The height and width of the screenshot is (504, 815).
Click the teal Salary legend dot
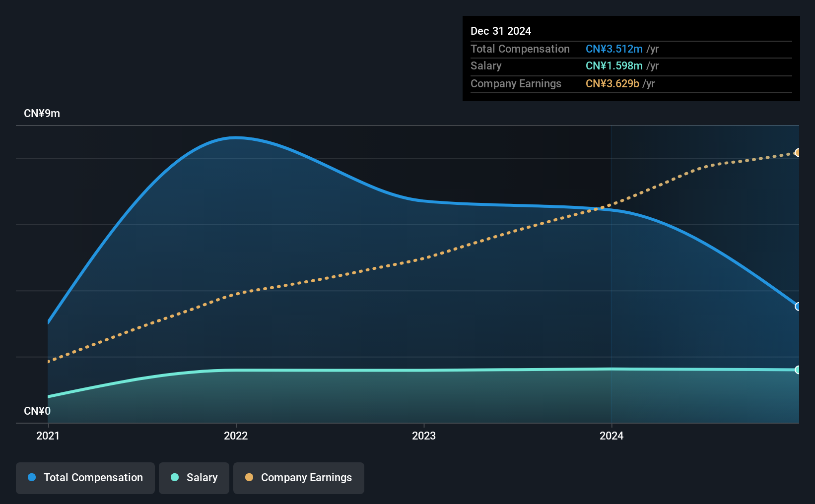(175, 477)
